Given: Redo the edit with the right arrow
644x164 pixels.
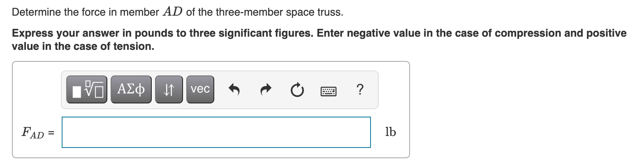Looking at the screenshot, I should pyautogui.click(x=266, y=89).
